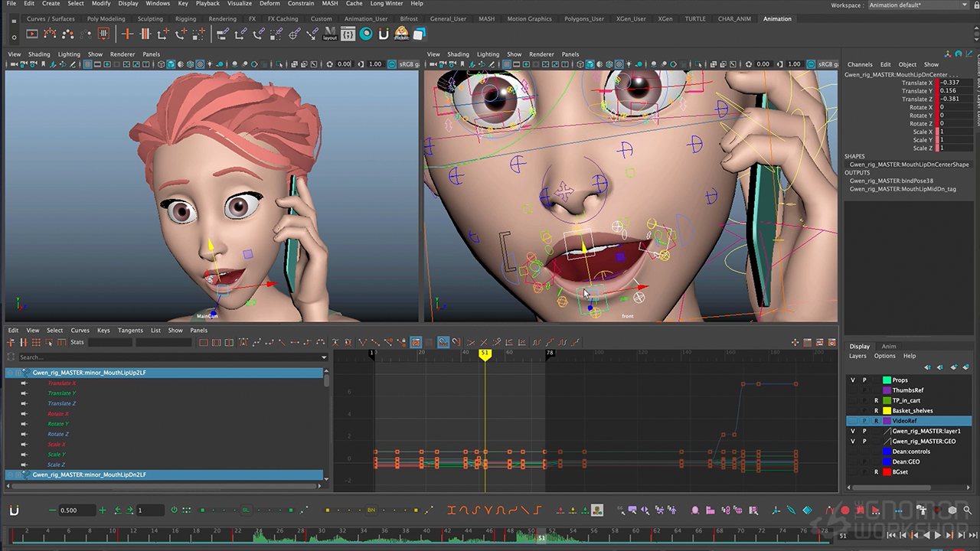The height and width of the screenshot is (551, 980).
Task: Click the yellow color swatch of Basket_shelves
Action: [887, 411]
